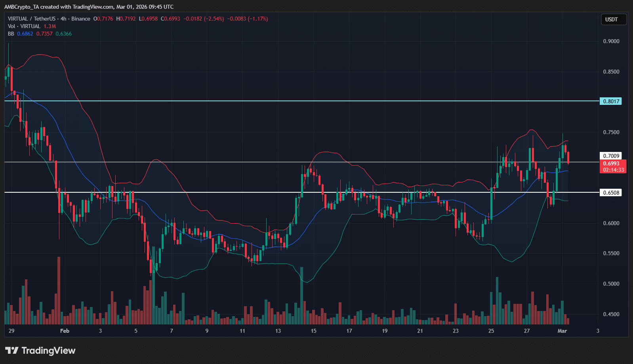
Task: Click the TradingView logo icon
Action: click(x=11, y=351)
